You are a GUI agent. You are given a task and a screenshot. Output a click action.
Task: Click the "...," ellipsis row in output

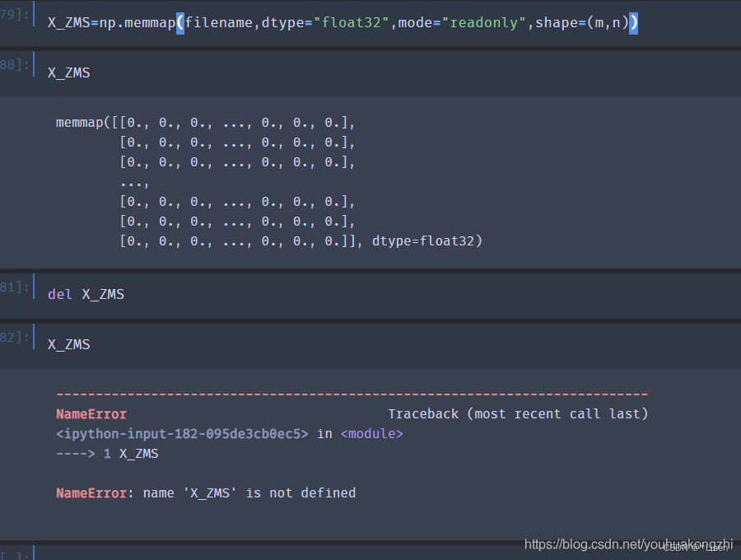134,183
